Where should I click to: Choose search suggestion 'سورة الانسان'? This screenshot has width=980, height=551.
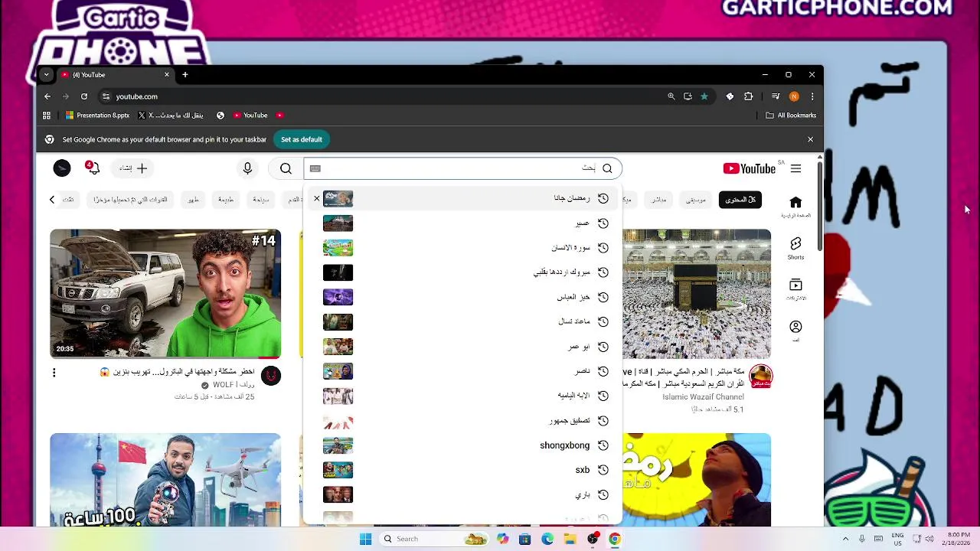coord(462,248)
